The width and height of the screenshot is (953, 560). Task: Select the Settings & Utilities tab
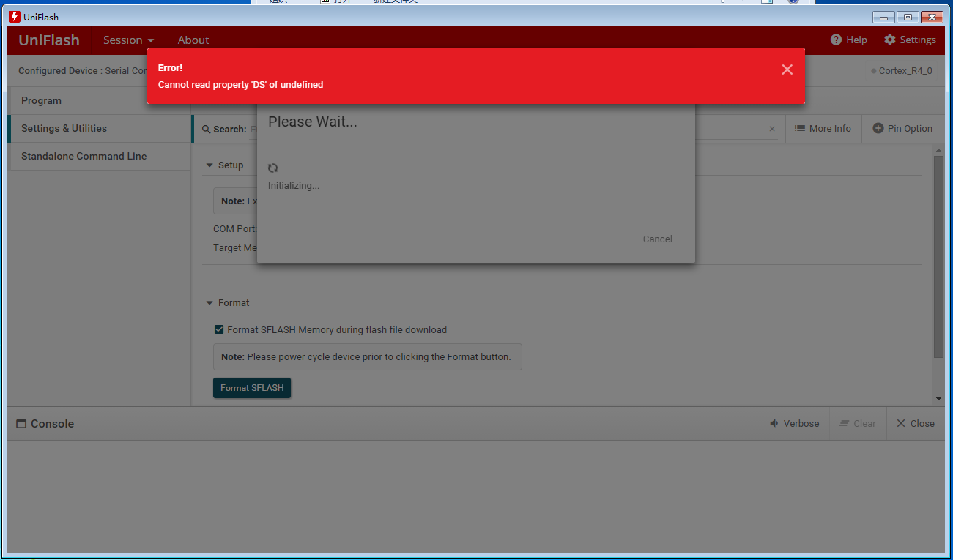100,129
